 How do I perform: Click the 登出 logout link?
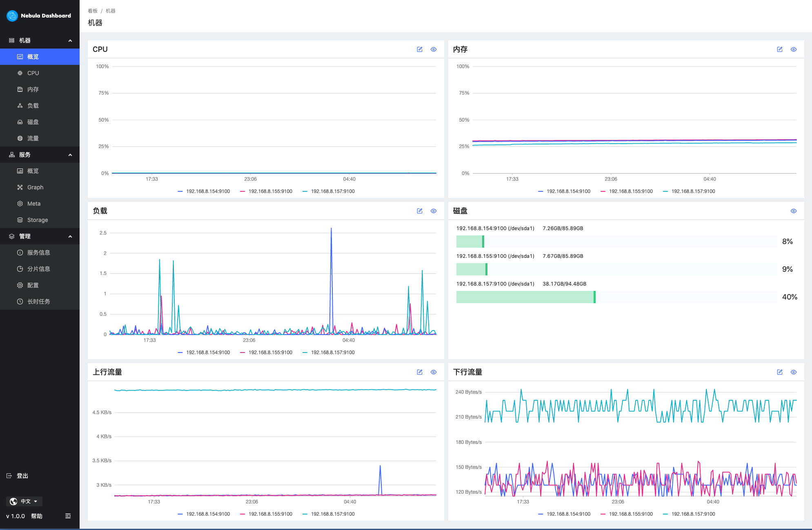22,476
